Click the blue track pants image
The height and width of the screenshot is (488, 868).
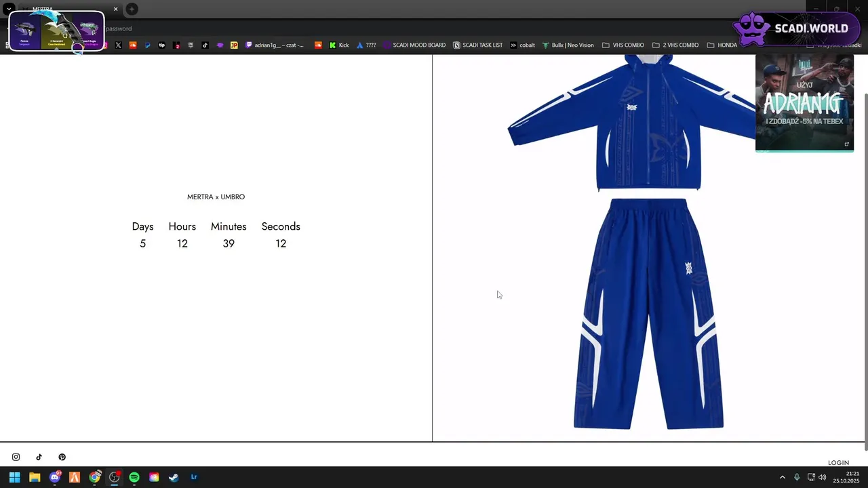click(648, 314)
